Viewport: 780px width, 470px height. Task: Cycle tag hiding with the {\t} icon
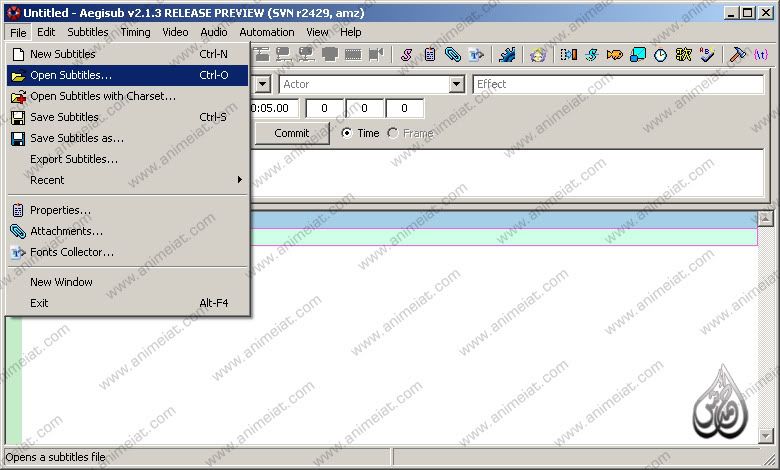761,55
